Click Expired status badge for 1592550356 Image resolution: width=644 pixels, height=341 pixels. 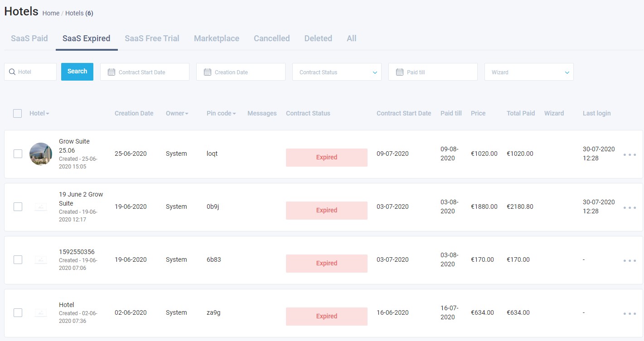coord(327,264)
